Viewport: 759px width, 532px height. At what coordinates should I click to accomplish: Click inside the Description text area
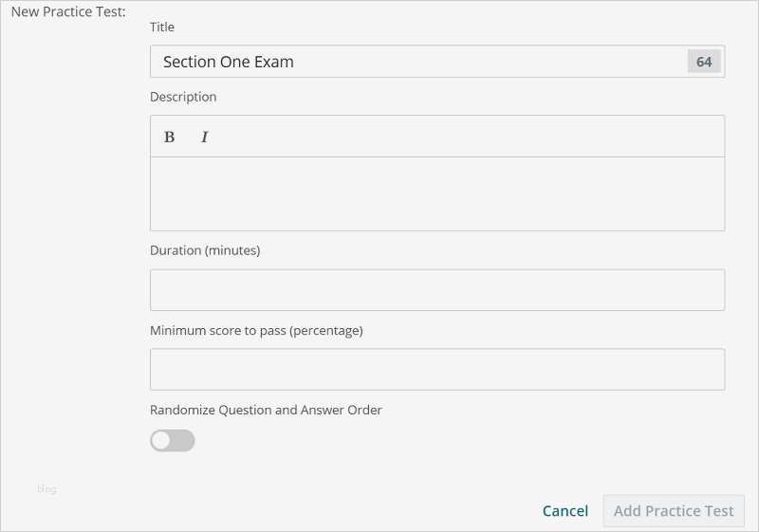pos(436,193)
